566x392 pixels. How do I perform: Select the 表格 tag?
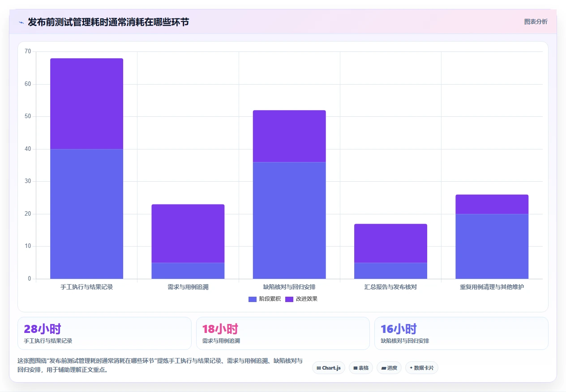(361, 368)
